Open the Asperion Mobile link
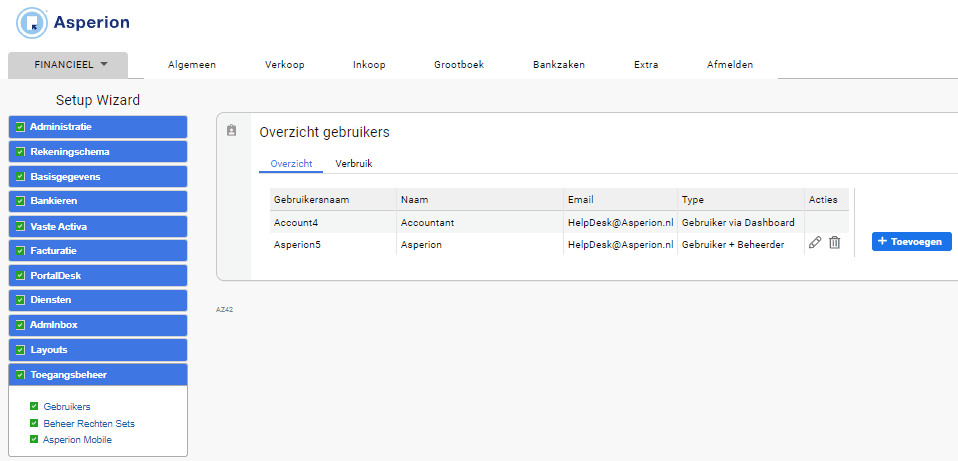958x461 pixels. 78,440
